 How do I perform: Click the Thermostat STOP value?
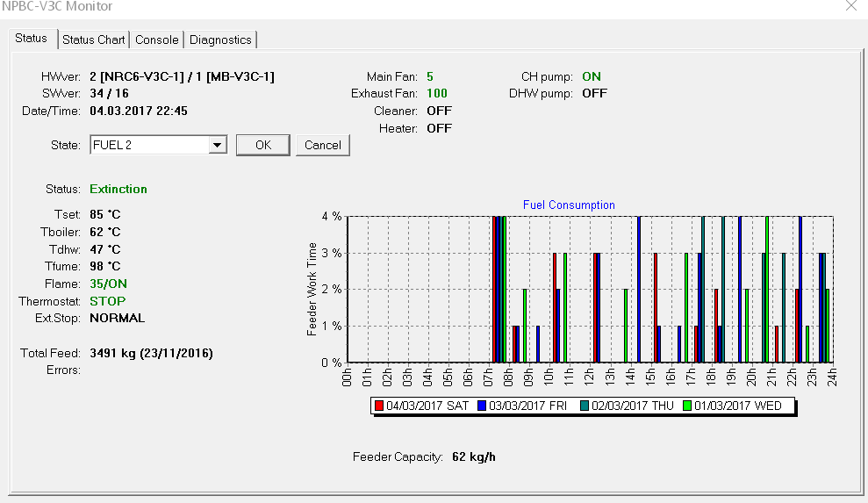click(108, 301)
